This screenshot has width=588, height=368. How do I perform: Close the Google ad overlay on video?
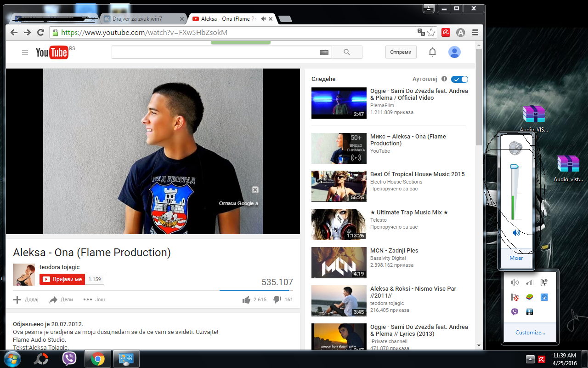[x=255, y=190]
